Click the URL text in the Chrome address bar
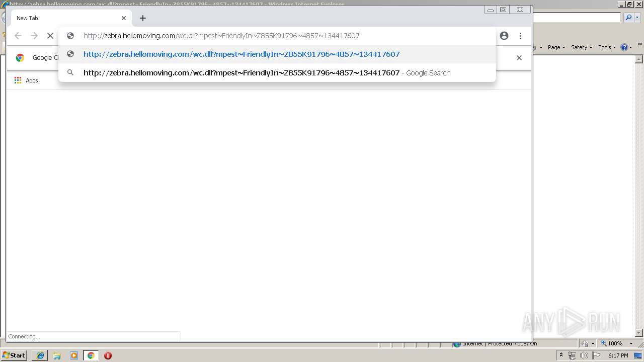Image resolution: width=644 pixels, height=362 pixels. tap(222, 36)
